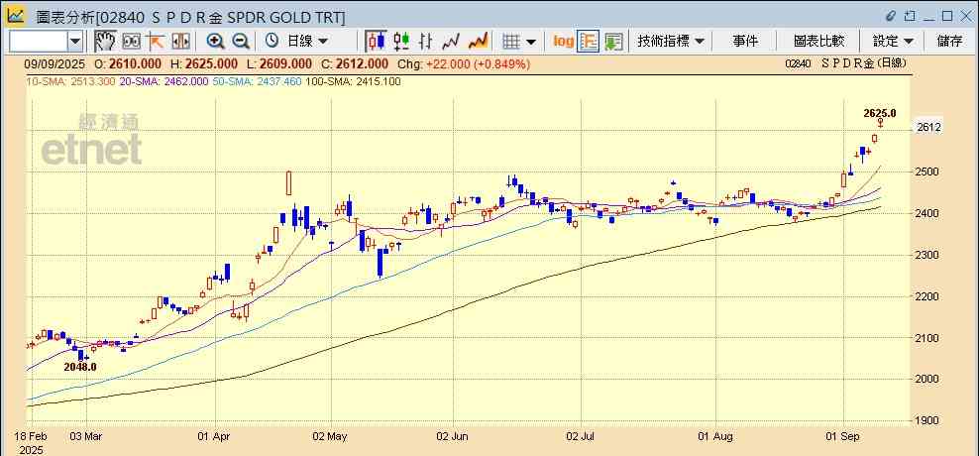Screen dimensions: 980x456
Task: Click the 01 Apr date axis label
Action: tap(214, 436)
